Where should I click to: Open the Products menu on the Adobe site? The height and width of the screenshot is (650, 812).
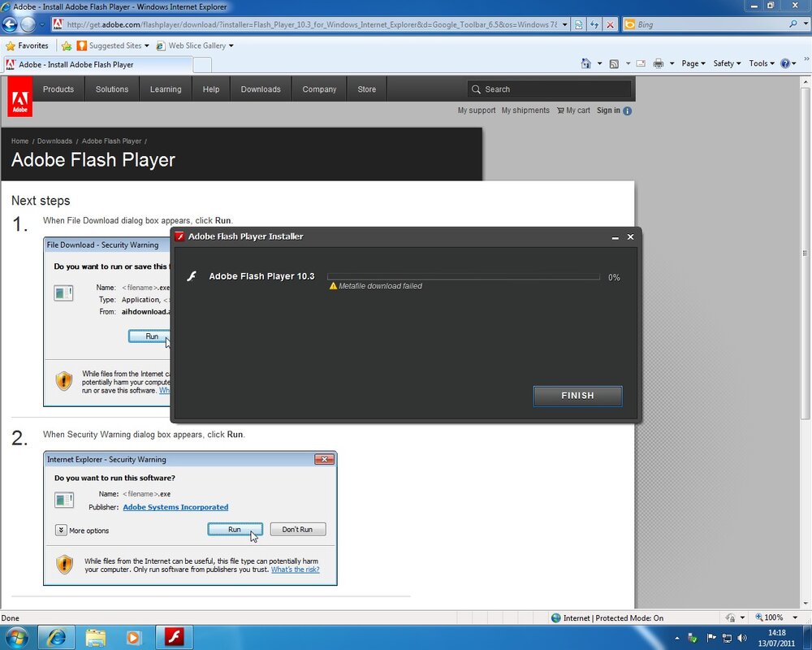[58, 89]
